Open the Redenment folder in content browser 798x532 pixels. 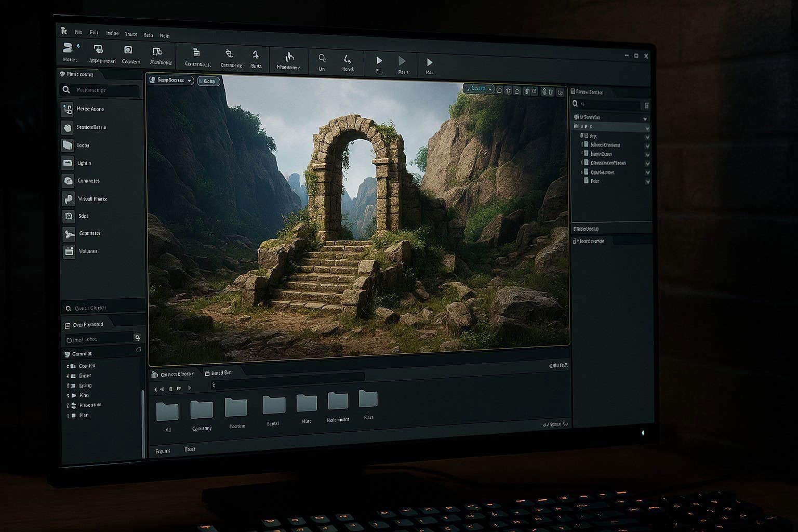click(338, 402)
